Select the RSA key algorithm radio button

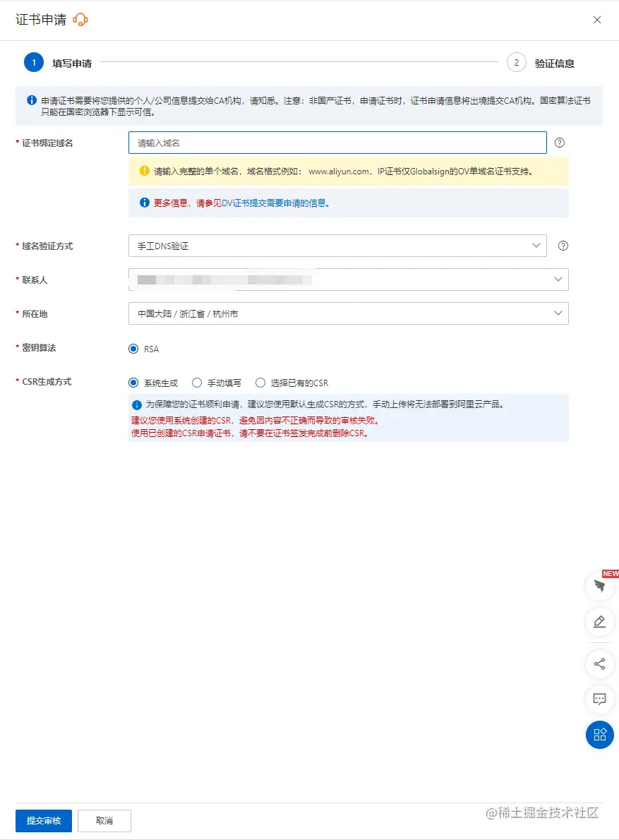(134, 349)
